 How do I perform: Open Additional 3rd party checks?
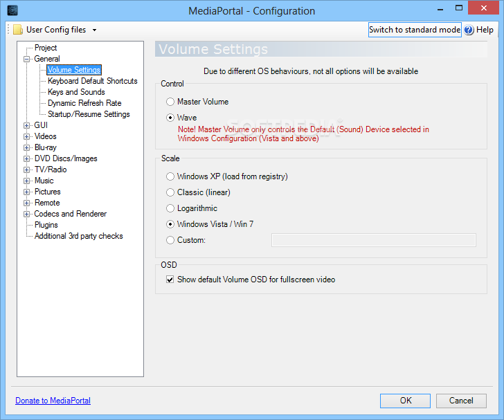click(x=79, y=236)
